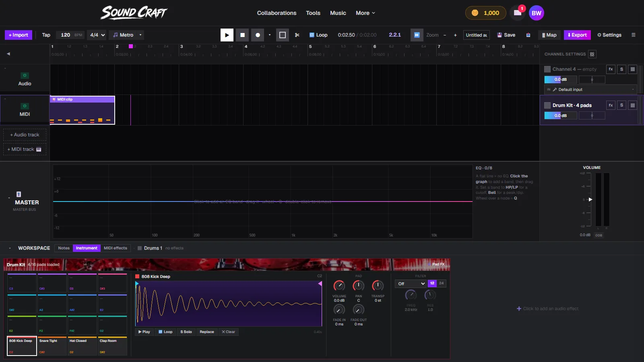The height and width of the screenshot is (362, 644).
Task: Toggle the Drums 1 checkbox in workspace
Action: pos(140,248)
